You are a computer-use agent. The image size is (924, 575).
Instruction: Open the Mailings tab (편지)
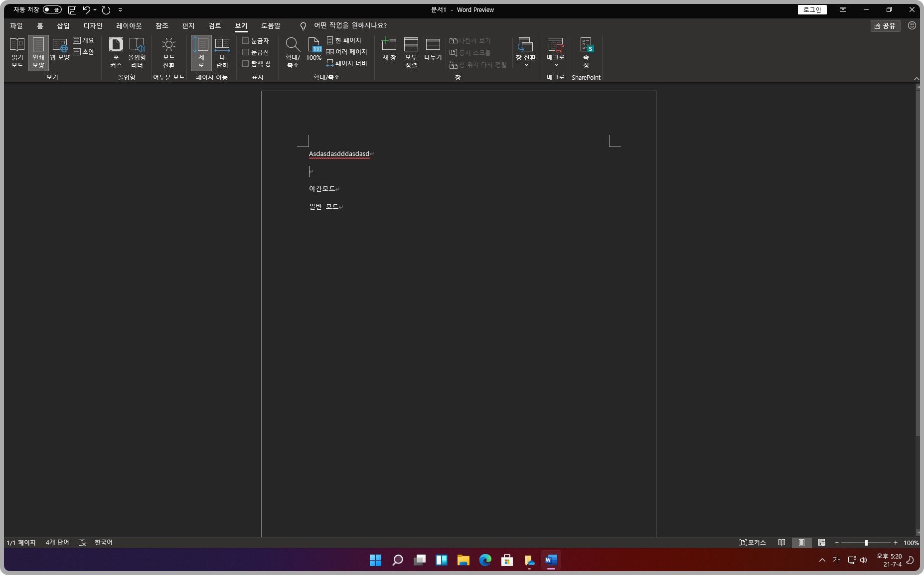188,25
